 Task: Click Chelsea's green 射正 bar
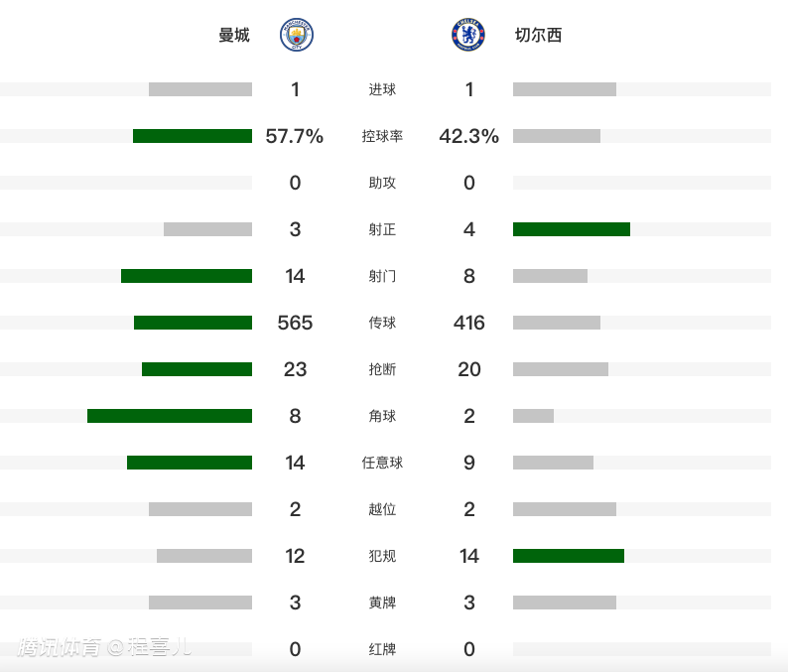click(572, 229)
